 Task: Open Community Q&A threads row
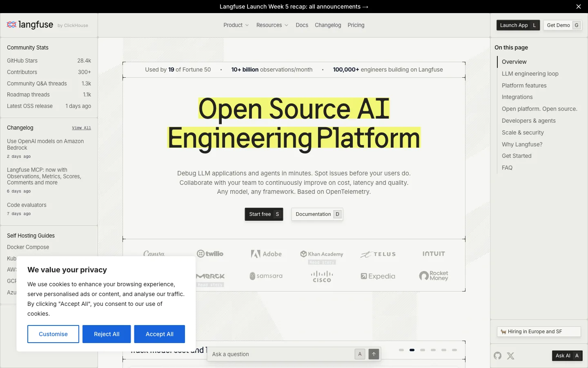point(49,83)
